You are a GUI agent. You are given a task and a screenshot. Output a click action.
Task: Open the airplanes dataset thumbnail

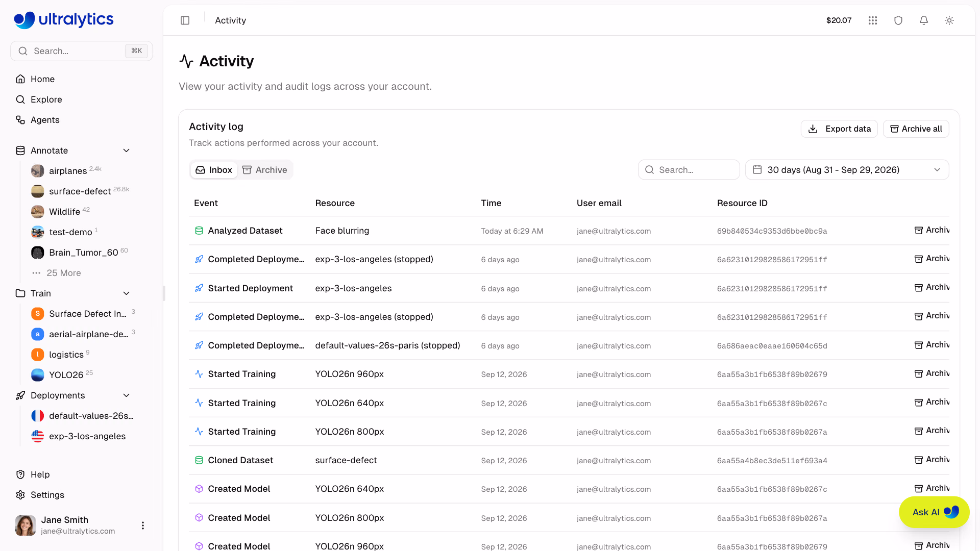38,171
